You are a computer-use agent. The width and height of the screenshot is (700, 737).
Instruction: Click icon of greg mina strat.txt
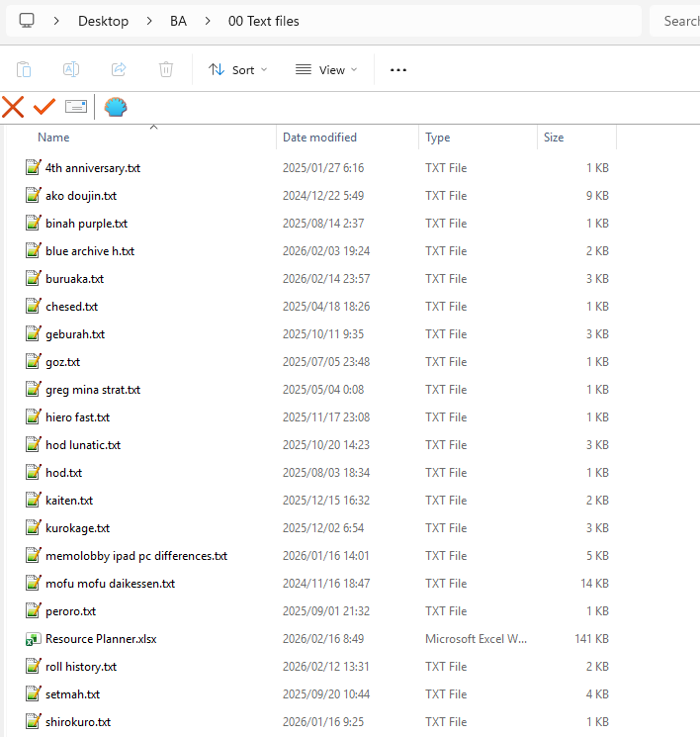33,389
